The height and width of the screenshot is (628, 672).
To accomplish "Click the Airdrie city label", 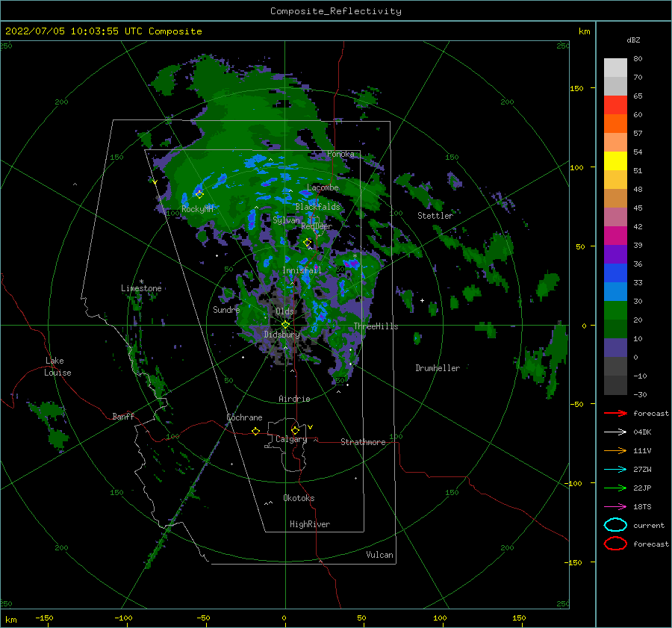I will tap(294, 399).
